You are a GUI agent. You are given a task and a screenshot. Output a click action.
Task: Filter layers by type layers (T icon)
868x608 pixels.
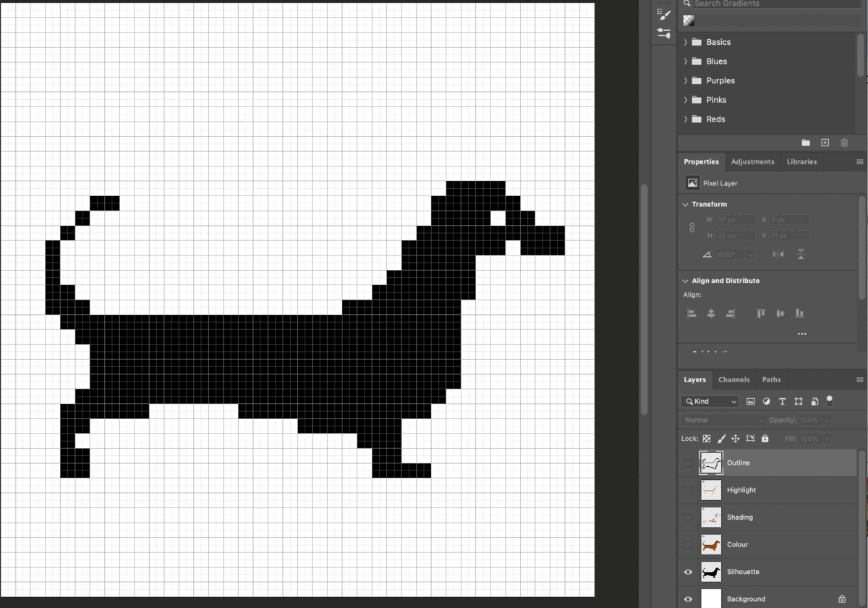click(x=782, y=401)
